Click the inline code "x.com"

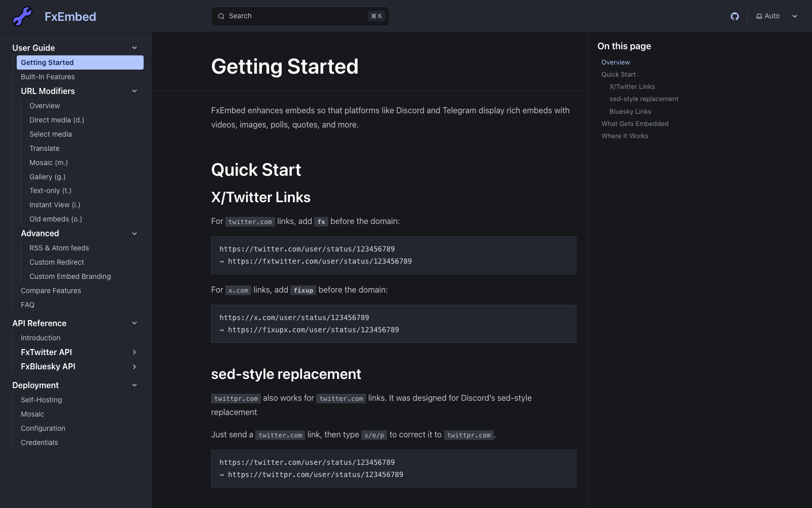[239, 290]
